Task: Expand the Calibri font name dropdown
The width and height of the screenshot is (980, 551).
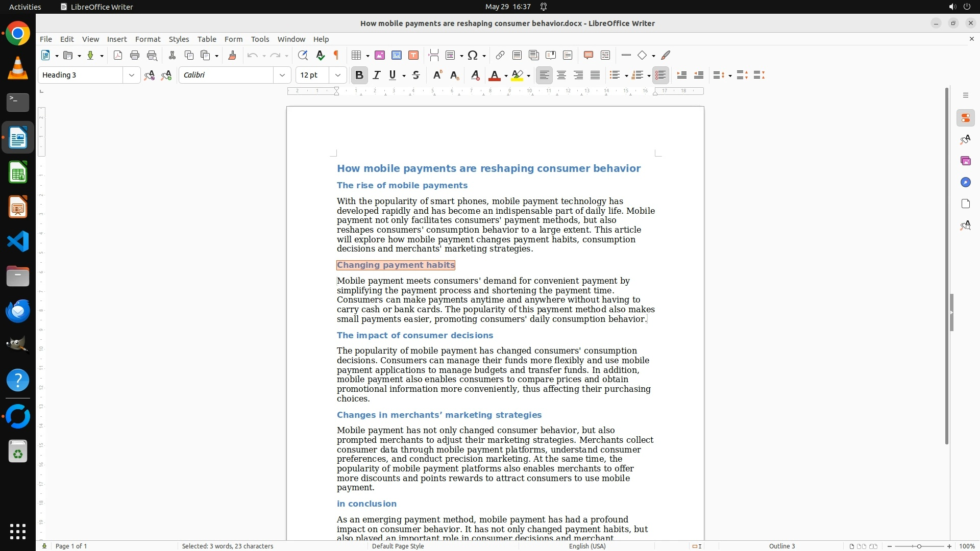Action: (282, 75)
